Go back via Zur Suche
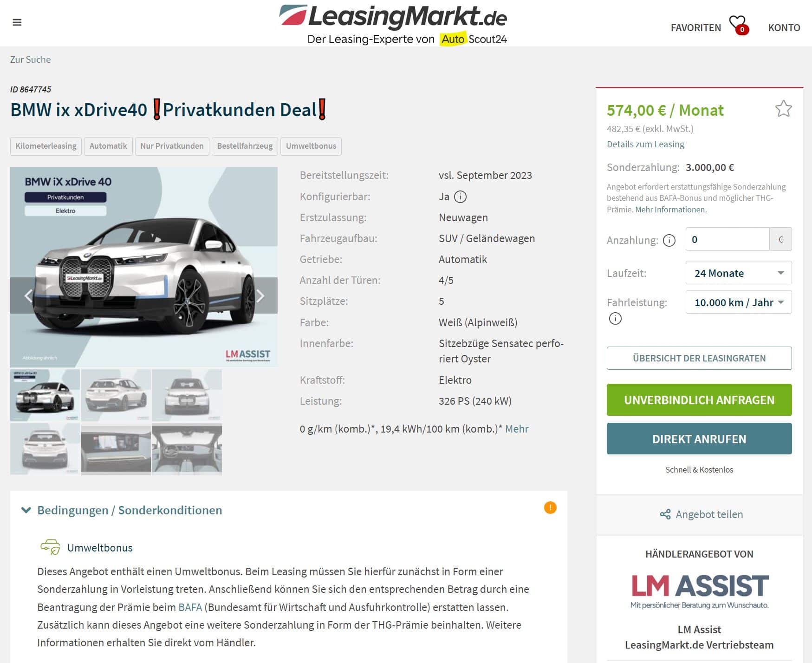The width and height of the screenshot is (812, 663). click(x=31, y=59)
